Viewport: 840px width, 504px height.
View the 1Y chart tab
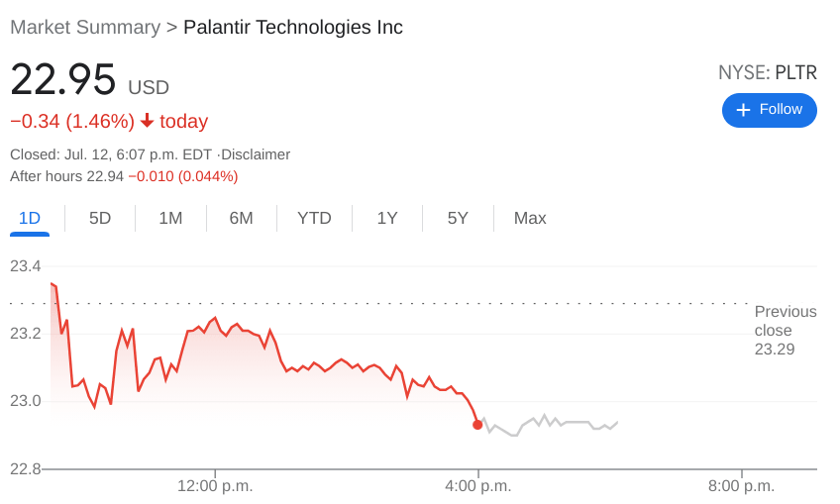tap(387, 219)
